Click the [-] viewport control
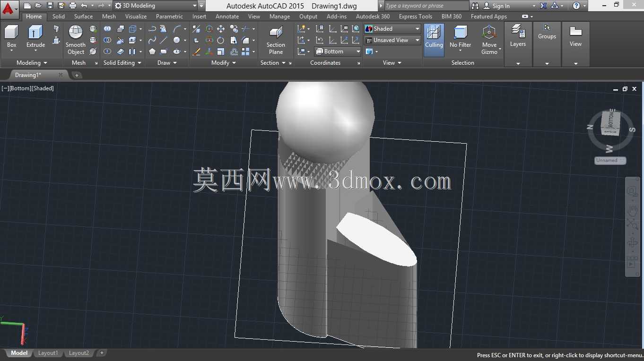 tap(5, 88)
